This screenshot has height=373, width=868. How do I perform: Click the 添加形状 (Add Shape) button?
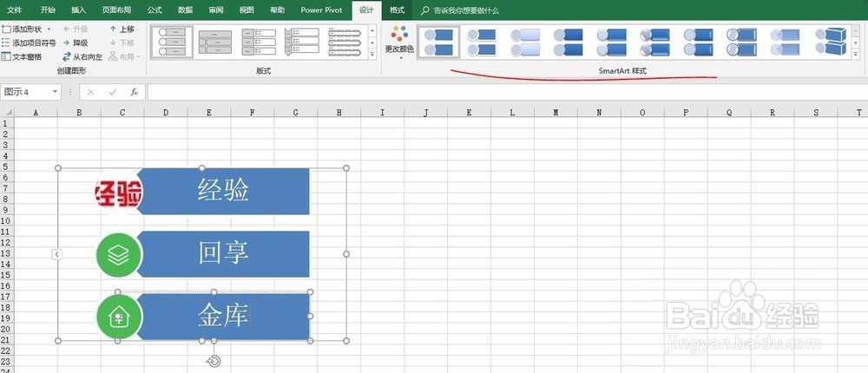23,29
